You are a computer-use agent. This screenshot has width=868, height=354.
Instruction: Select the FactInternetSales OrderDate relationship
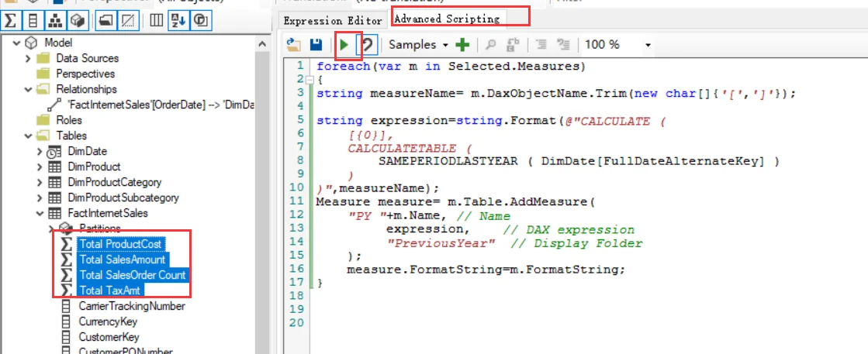(x=161, y=105)
